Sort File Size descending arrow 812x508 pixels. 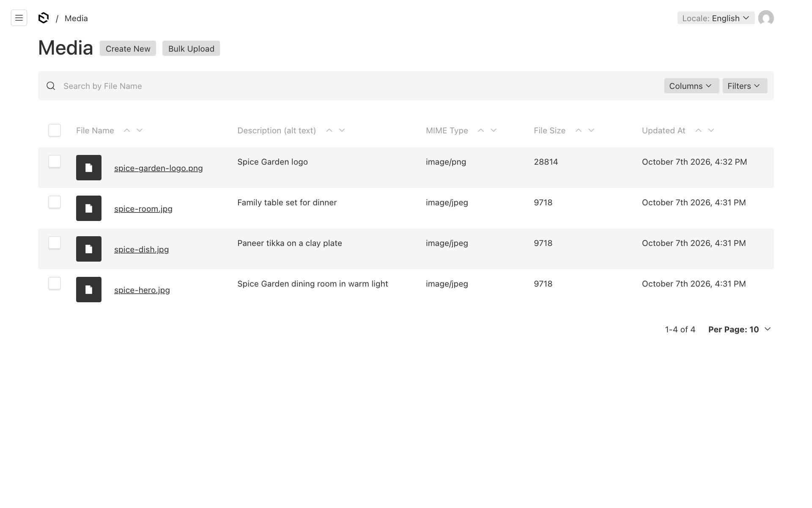click(591, 130)
